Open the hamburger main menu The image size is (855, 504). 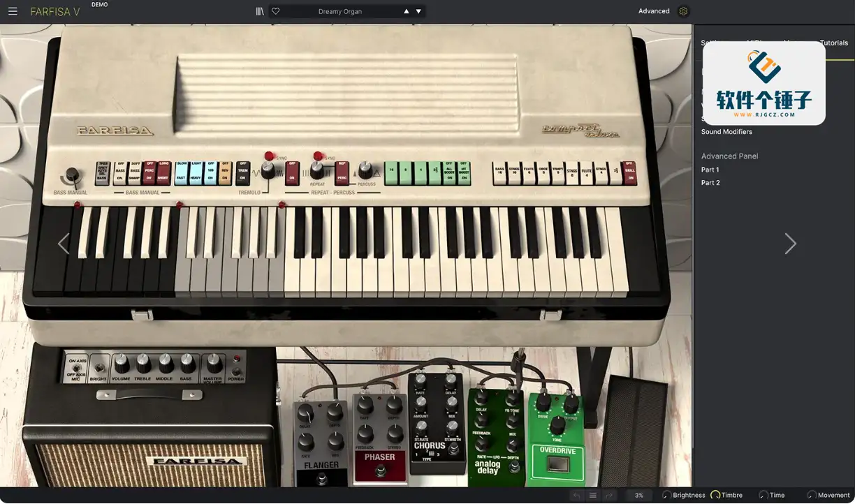point(13,11)
